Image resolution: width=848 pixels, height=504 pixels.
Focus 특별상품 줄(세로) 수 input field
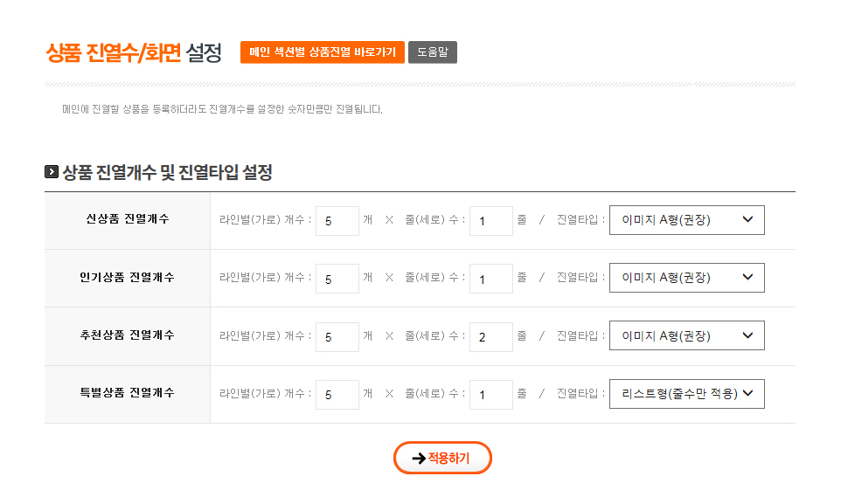[490, 395]
